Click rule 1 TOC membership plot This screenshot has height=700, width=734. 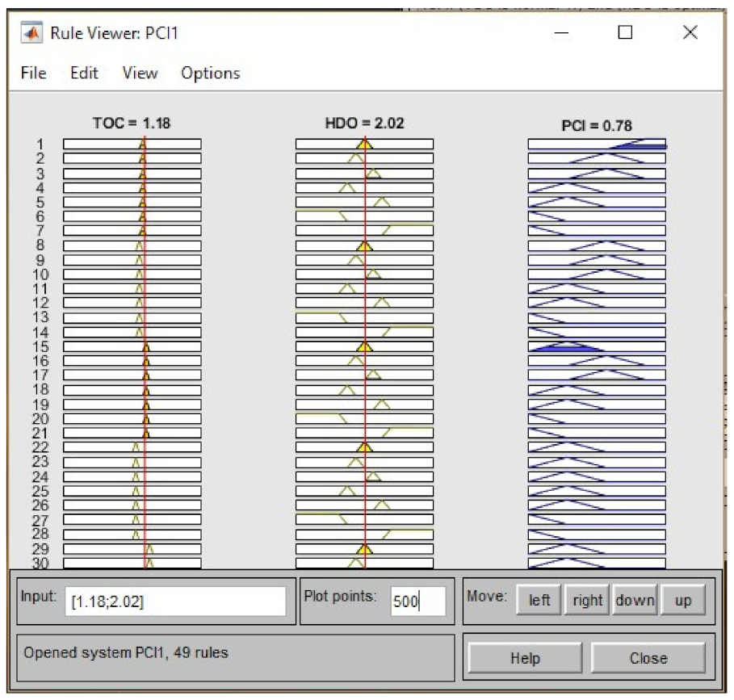pyautogui.click(x=132, y=145)
